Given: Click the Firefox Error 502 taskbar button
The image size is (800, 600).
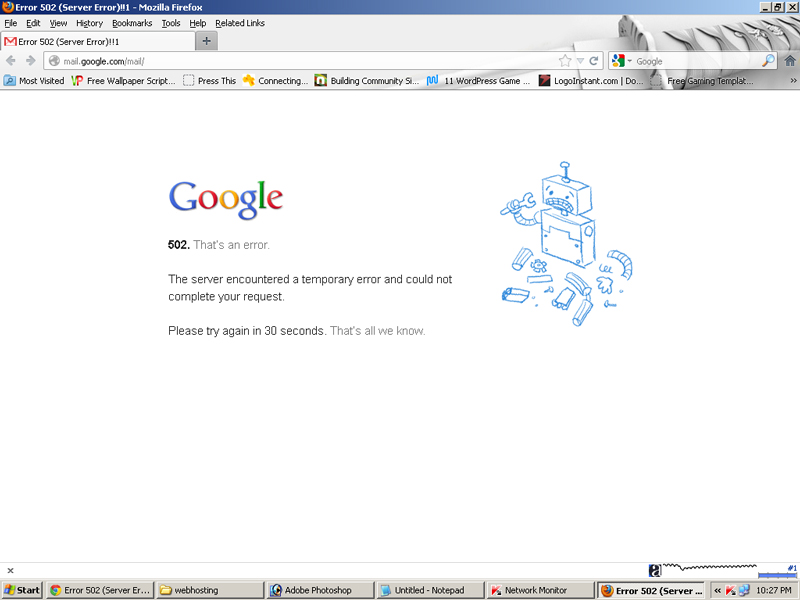Looking at the screenshot, I should click(x=651, y=590).
